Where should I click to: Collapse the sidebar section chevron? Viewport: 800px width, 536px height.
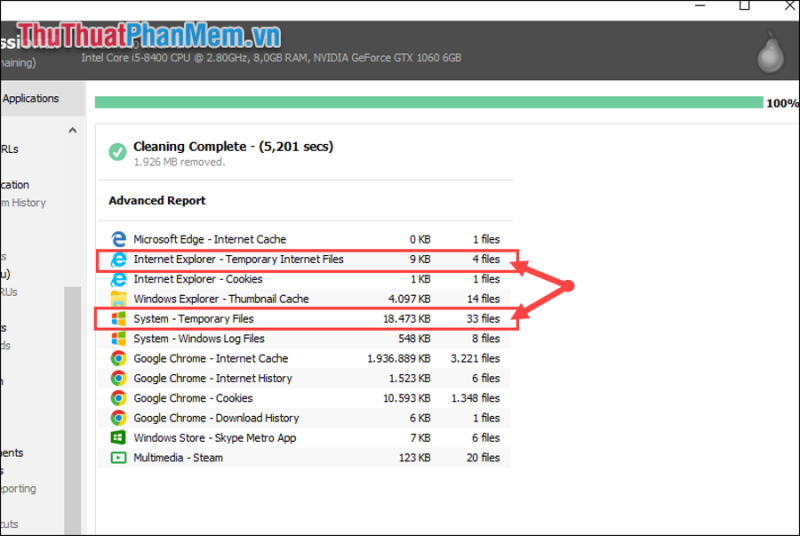[72, 130]
